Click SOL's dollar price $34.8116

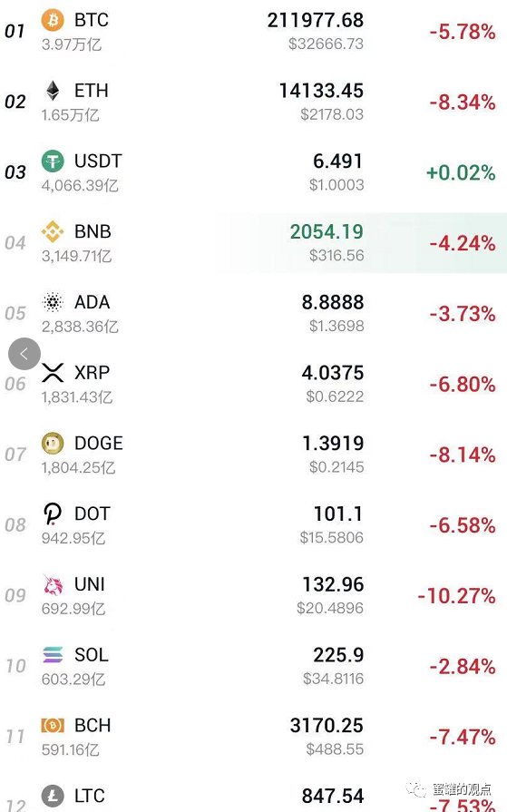click(x=334, y=679)
